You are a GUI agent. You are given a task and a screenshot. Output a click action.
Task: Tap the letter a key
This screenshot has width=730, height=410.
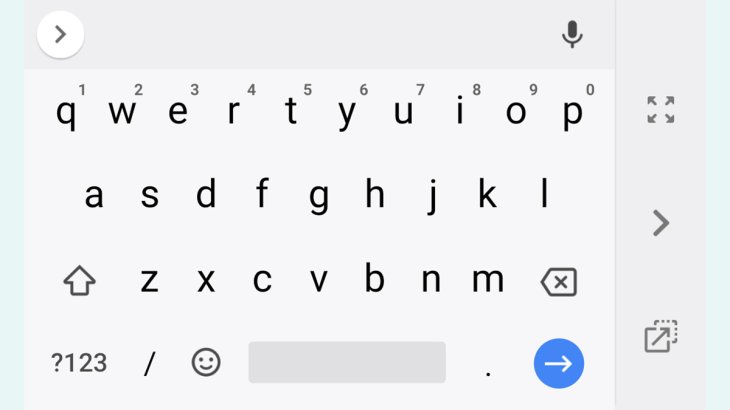[x=94, y=195]
